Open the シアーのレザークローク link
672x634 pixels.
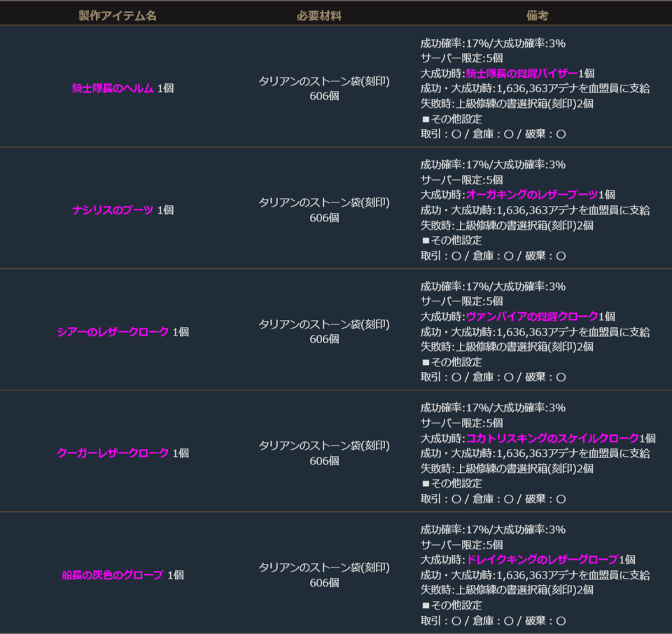[x=113, y=331]
